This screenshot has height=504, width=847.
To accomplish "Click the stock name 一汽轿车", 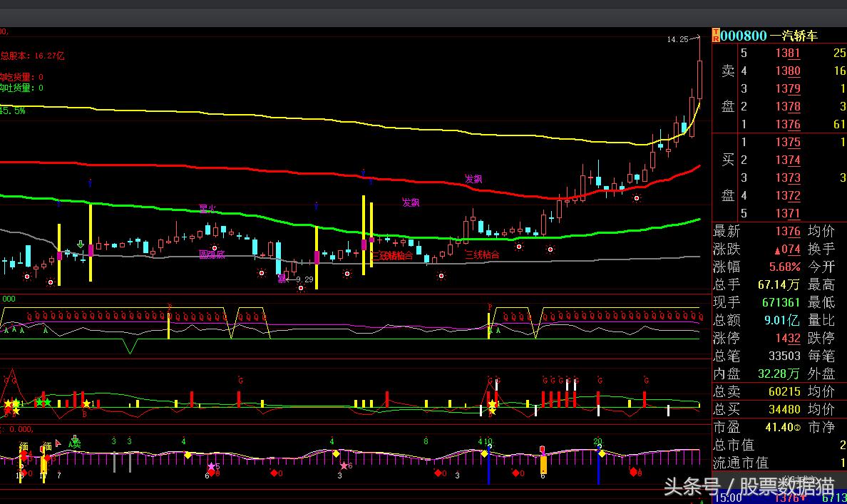I will pyautogui.click(x=794, y=36).
